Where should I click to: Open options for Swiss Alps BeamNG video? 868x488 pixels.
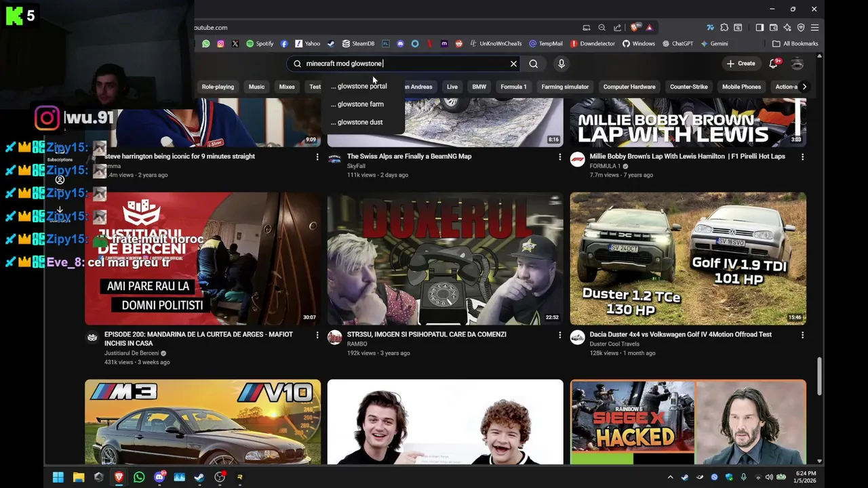click(559, 157)
